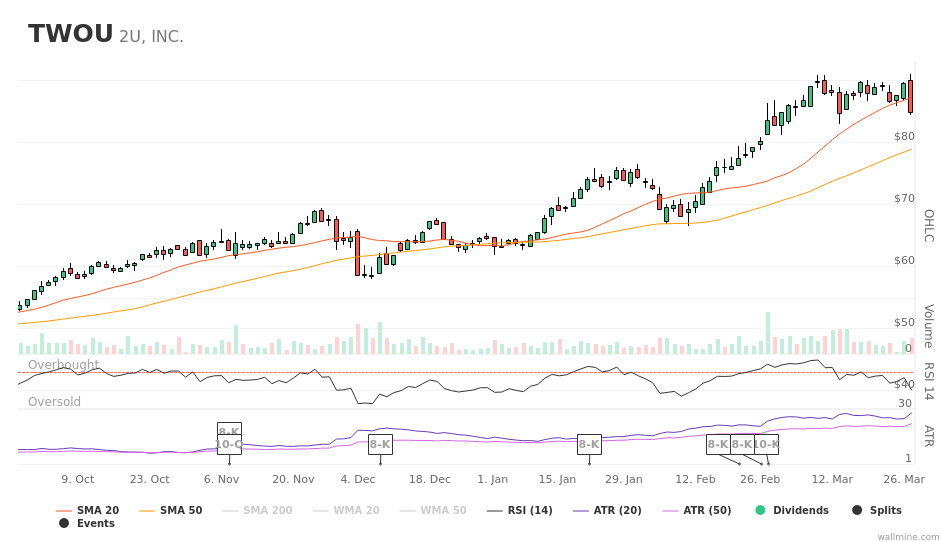Viewport: 942px width, 542px height.
Task: Open the 8-K flag above the 10-Q flag
Action: [229, 428]
